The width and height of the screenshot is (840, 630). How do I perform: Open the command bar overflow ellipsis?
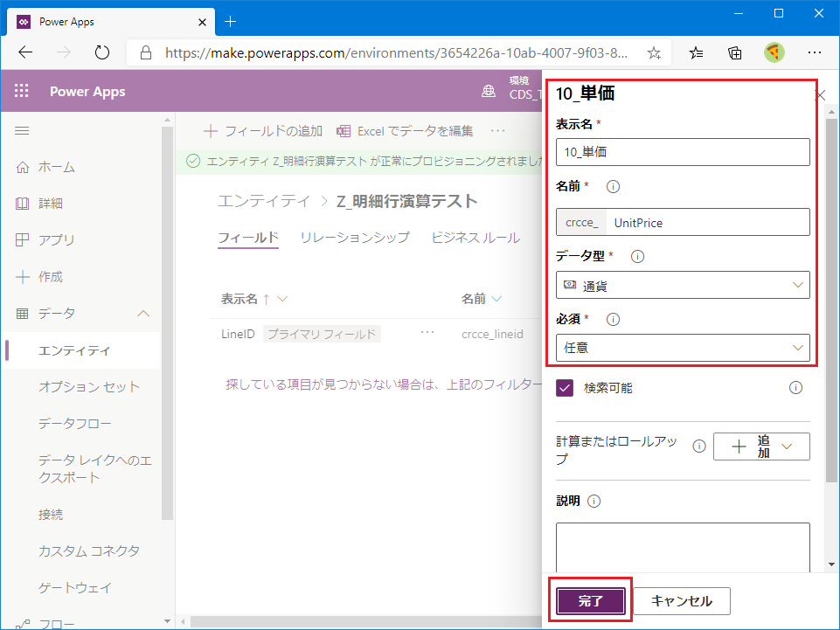coord(497,131)
